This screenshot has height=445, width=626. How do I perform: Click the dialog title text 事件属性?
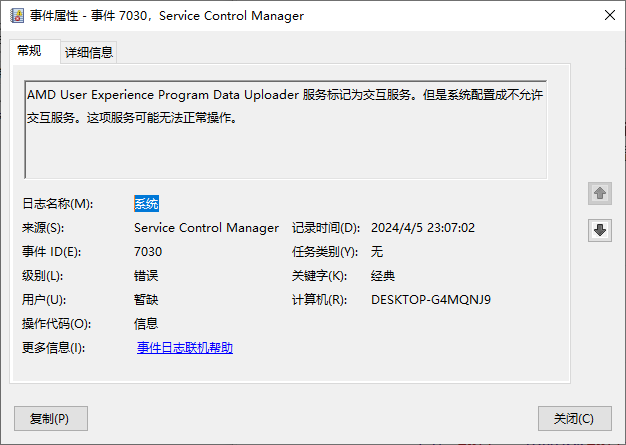click(54, 16)
